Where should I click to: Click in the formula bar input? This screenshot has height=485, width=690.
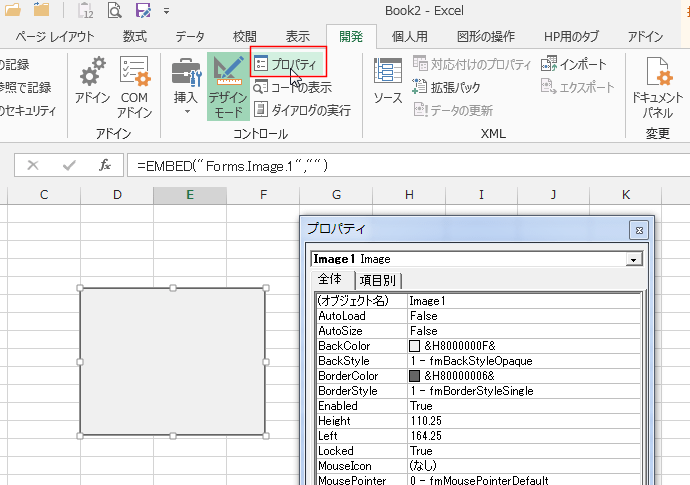(400, 165)
